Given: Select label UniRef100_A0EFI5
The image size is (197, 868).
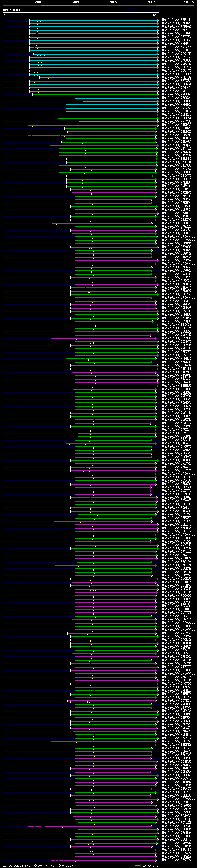Looking at the screenshot, I should (176, 179).
